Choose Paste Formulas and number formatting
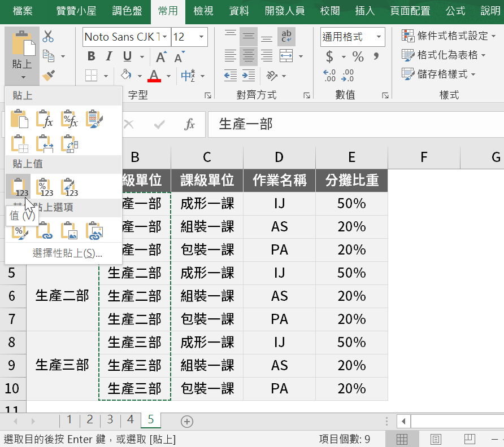Viewport: 504px width, 447px height. (69, 119)
